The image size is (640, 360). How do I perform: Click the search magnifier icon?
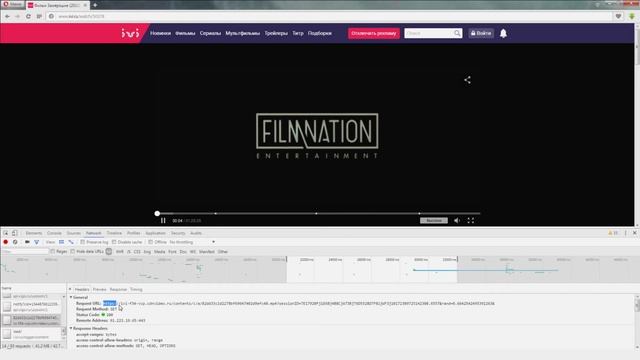[x=457, y=33]
